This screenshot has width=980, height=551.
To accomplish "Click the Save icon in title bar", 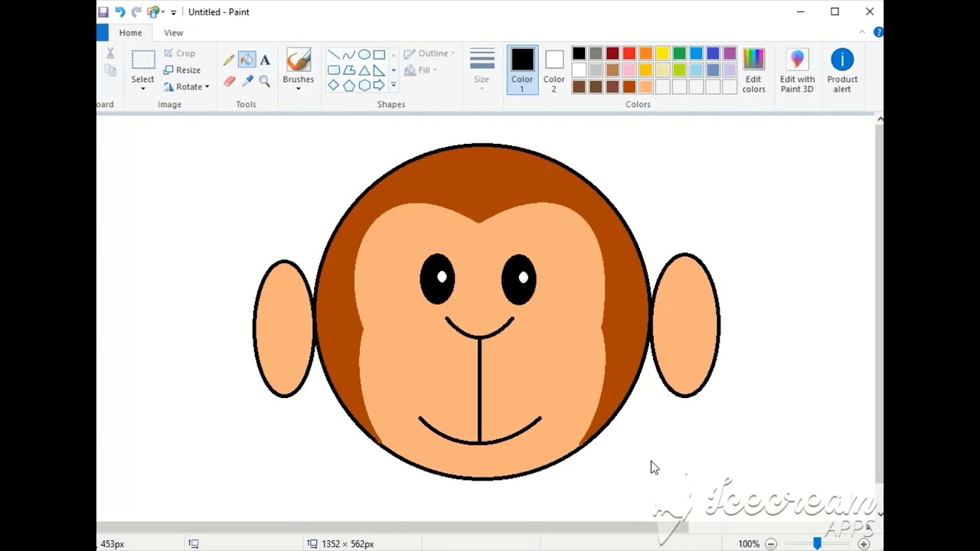I will (x=103, y=12).
